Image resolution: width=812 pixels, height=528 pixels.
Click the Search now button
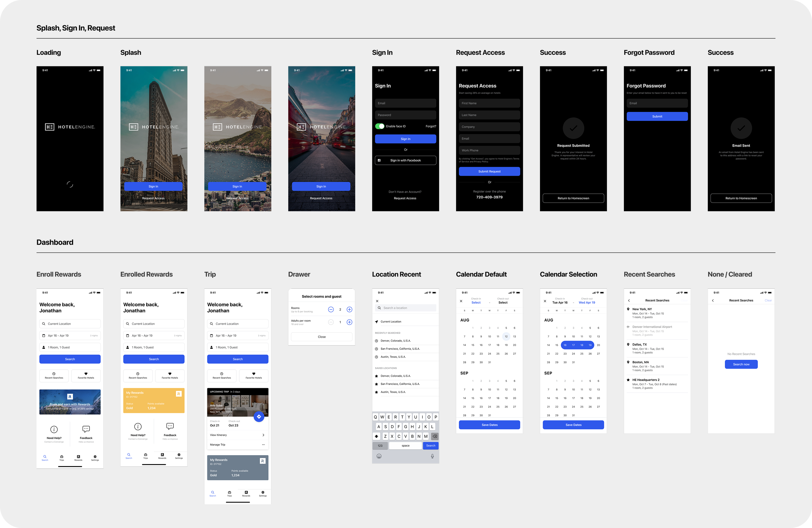[x=741, y=364]
